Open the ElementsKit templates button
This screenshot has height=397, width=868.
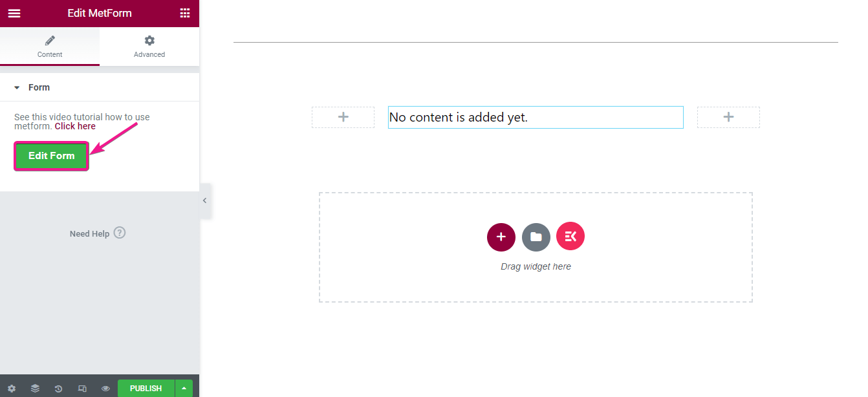click(x=570, y=237)
